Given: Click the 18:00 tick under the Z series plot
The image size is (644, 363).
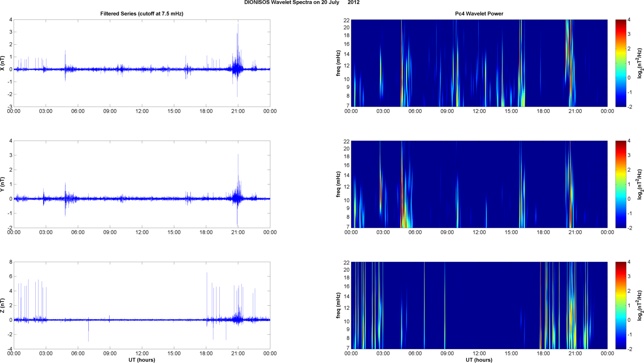Looking at the screenshot, I should tap(206, 354).
